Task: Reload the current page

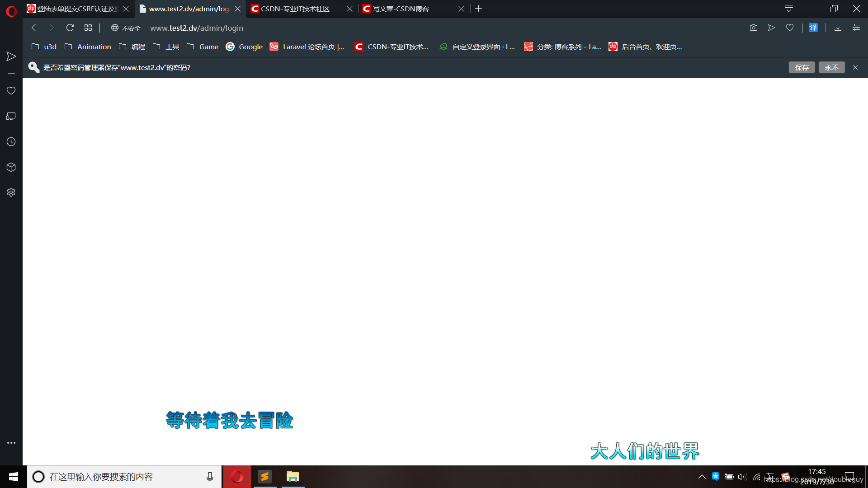Action: [70, 28]
